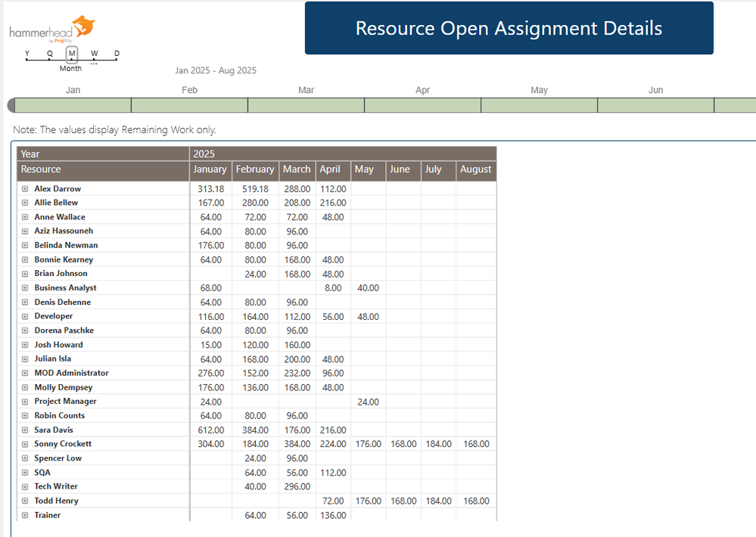Image resolution: width=756 pixels, height=537 pixels.
Task: Click the July column header
Action: tap(438, 171)
